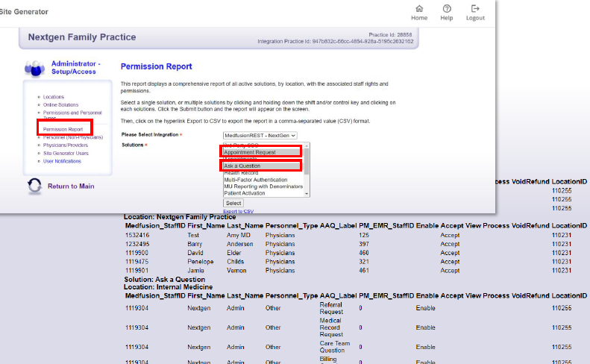This screenshot has width=590, height=364.
Task: Click the Return to Main arrow icon
Action: 34,186
